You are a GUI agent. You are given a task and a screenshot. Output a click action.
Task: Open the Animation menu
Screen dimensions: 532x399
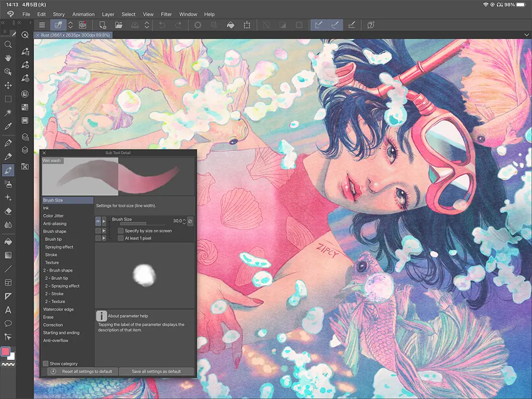[83, 14]
